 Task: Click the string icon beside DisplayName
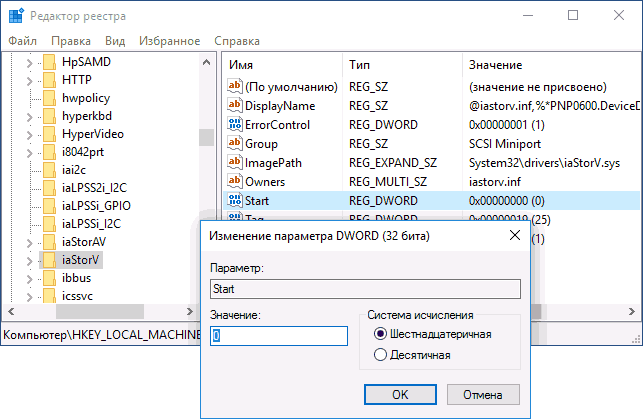235,106
